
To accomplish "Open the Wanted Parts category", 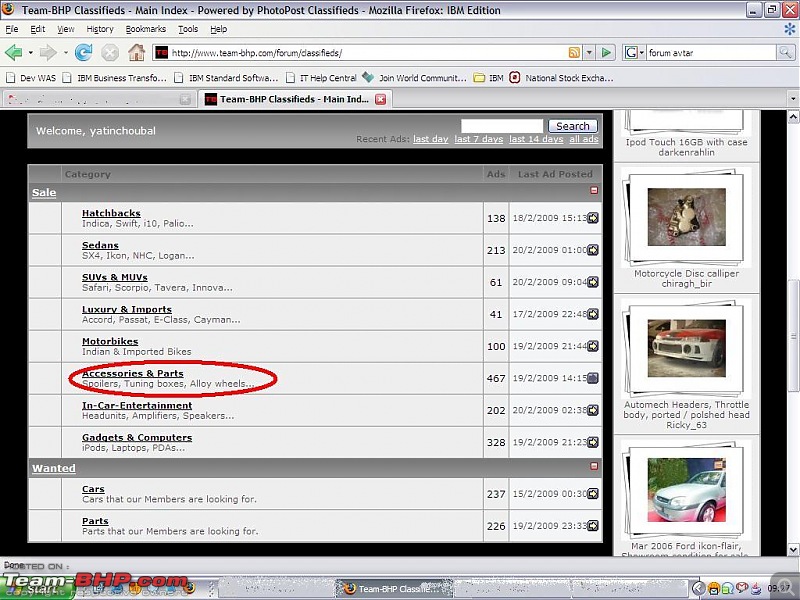I will point(95,521).
